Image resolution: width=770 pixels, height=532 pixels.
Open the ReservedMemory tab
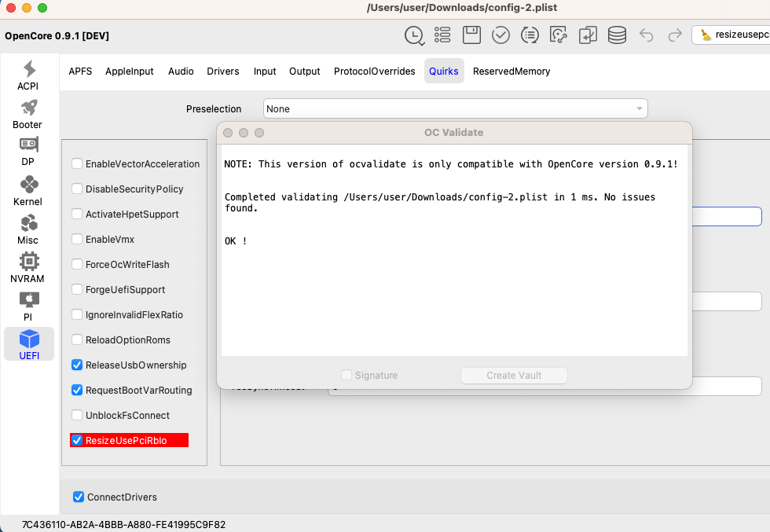[x=511, y=71]
